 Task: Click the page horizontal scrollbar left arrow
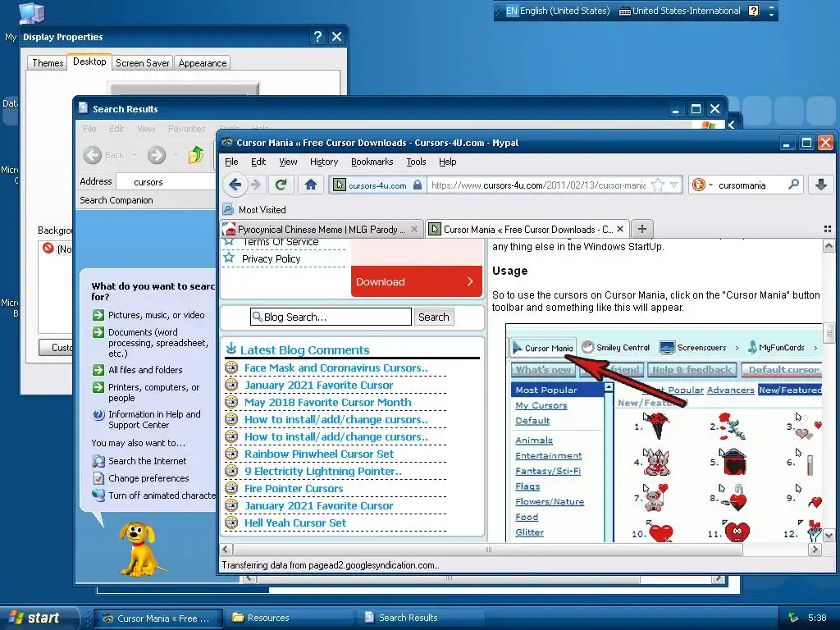(226, 549)
